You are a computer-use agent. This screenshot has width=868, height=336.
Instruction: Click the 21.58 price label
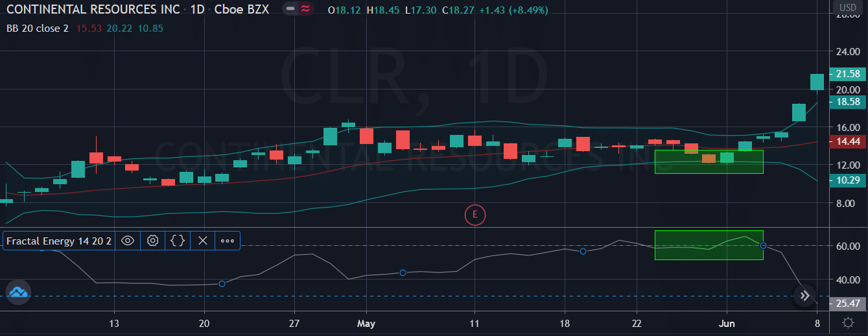click(848, 74)
